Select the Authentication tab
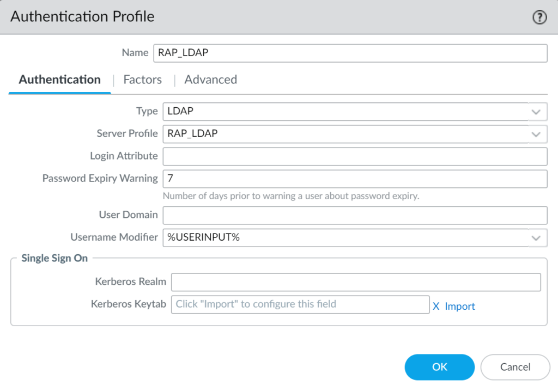The width and height of the screenshot is (558, 392). click(x=59, y=79)
